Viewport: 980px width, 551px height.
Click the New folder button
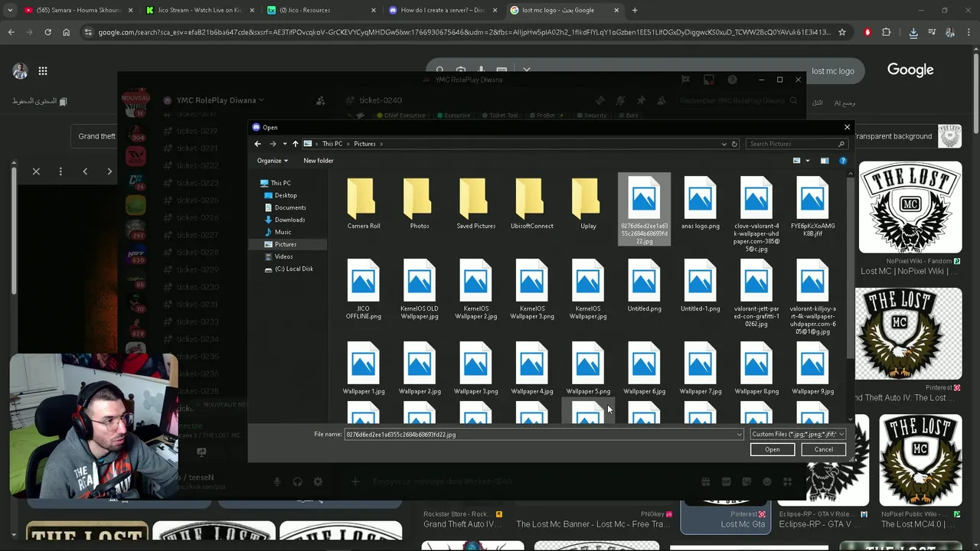coord(318,161)
